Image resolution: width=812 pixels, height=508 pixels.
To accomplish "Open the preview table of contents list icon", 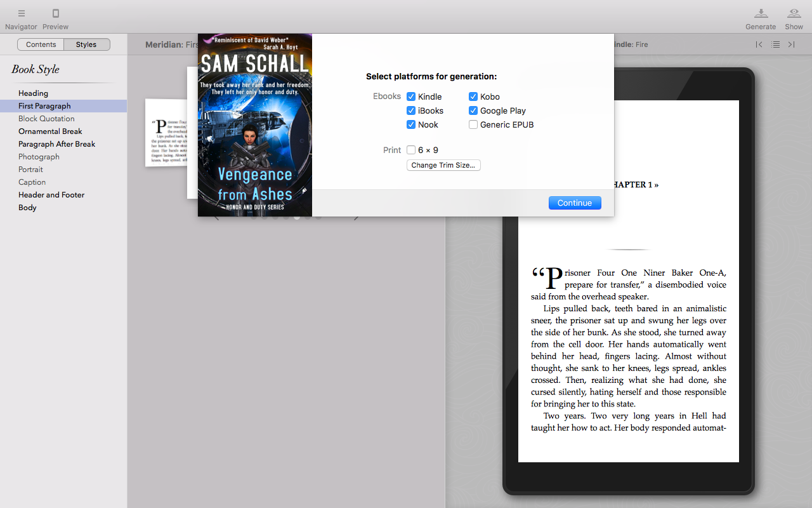I will (775, 44).
